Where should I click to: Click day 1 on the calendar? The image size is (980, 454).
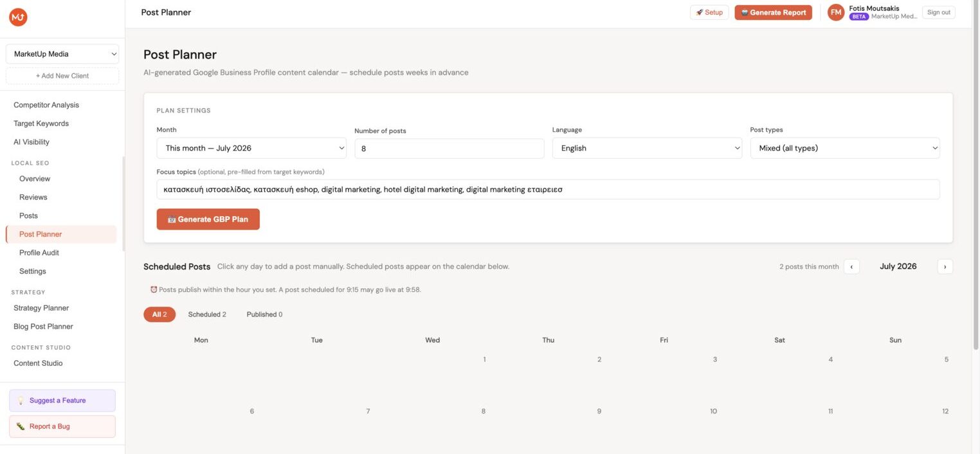484,359
